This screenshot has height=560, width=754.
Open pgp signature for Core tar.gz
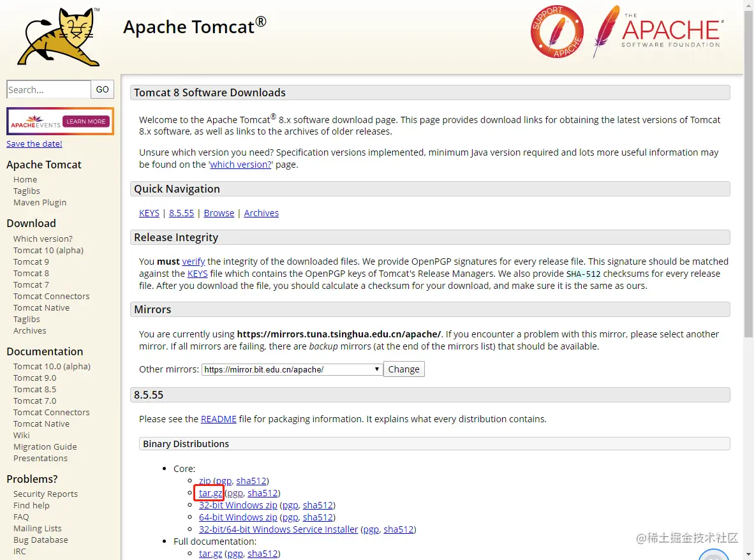coord(235,493)
